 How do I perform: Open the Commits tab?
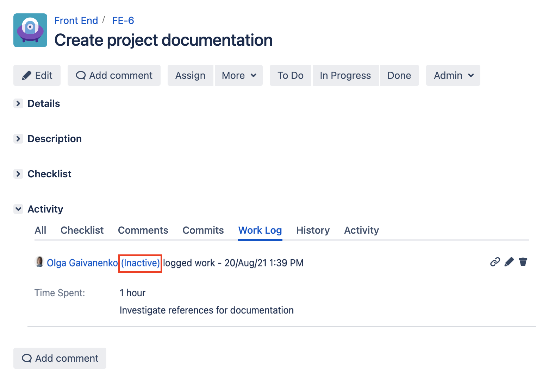point(203,230)
